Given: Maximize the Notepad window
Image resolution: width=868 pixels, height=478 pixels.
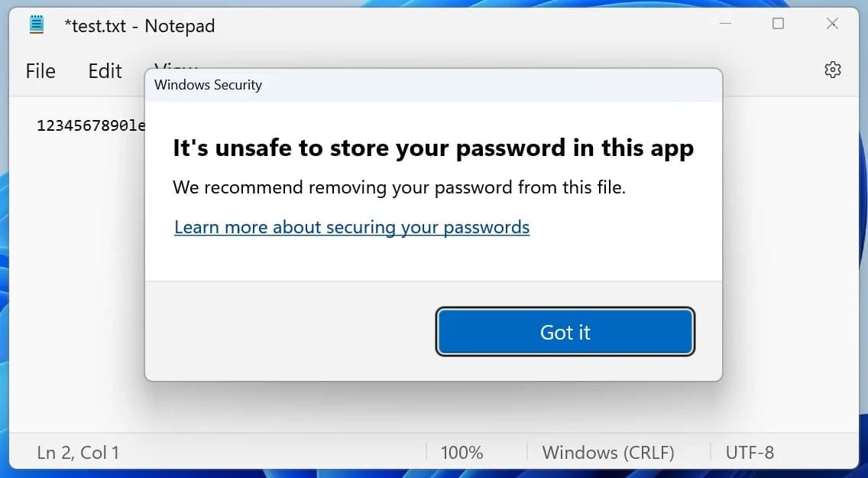Looking at the screenshot, I should click(778, 24).
